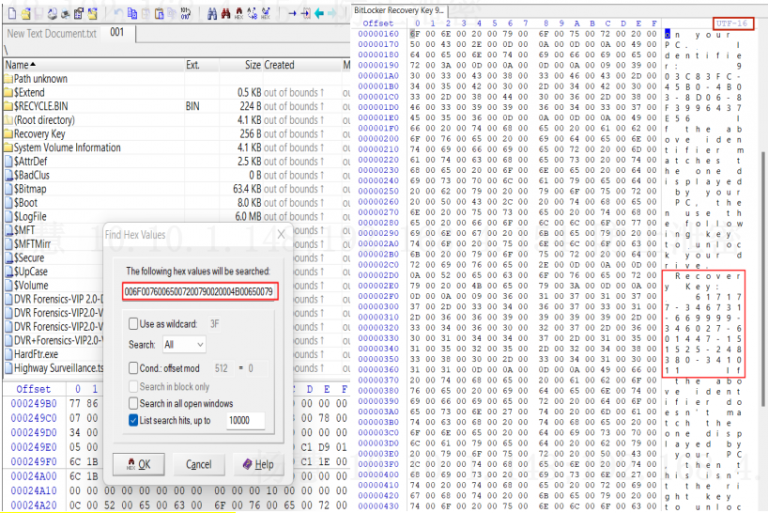Click the Open file folder icon
Viewport: 768px width, 513px height.
click(x=26, y=13)
